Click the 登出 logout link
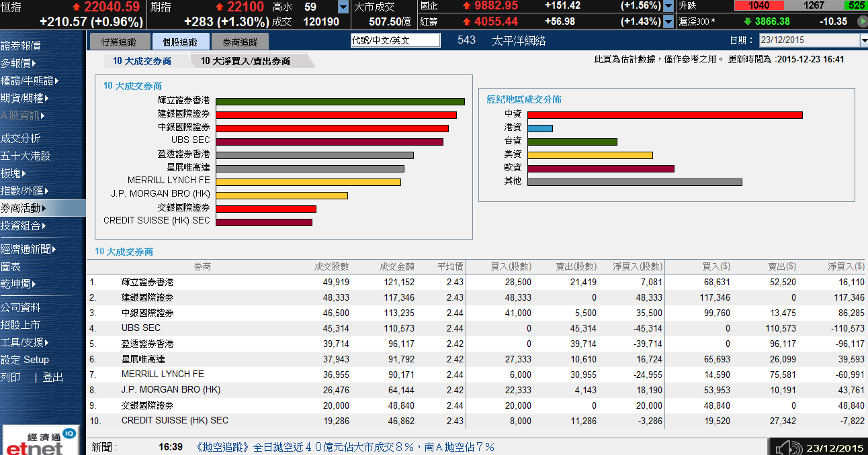Screen dimensions: 868x455 [53, 377]
